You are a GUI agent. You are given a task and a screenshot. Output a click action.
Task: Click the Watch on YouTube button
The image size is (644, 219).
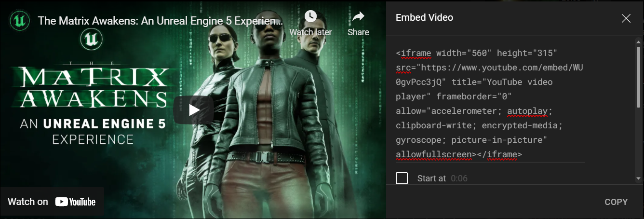52,202
